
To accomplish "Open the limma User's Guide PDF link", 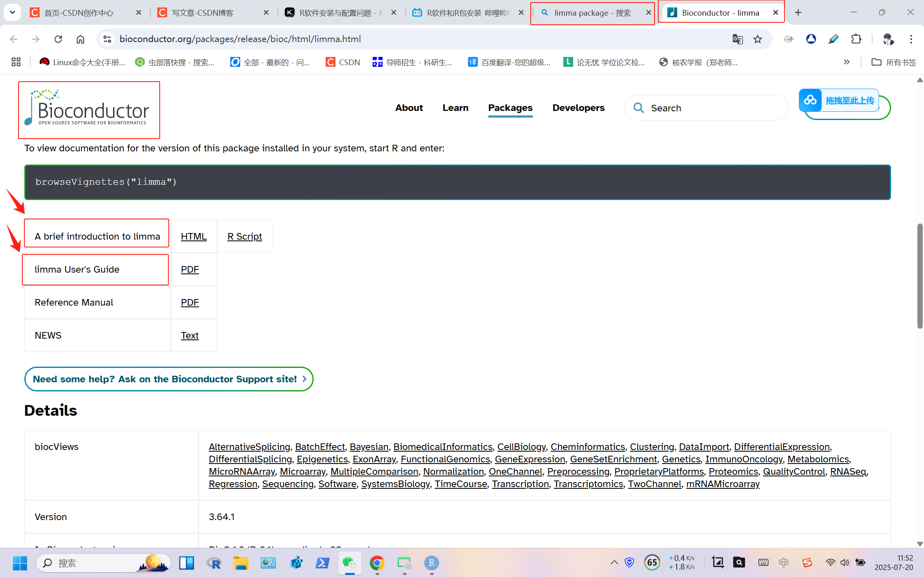I will coord(190,270).
